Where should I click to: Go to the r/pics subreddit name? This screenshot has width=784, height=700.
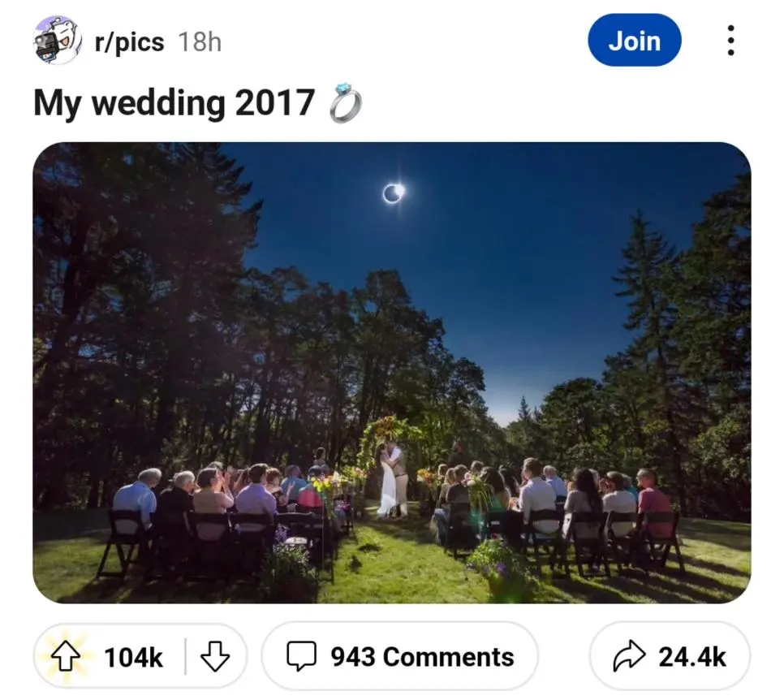pos(129,41)
